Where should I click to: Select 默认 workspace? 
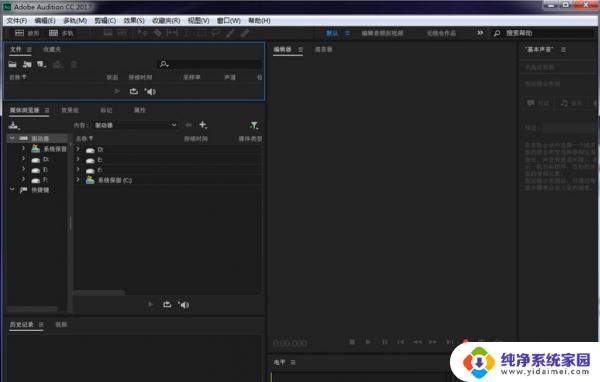point(332,33)
